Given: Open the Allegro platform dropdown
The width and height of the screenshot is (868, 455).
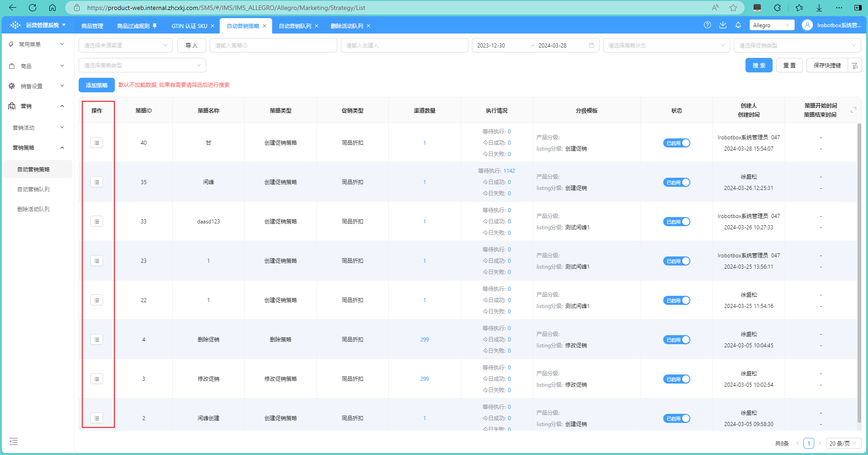Looking at the screenshot, I should coord(772,25).
